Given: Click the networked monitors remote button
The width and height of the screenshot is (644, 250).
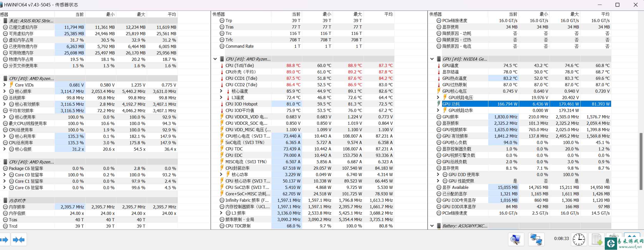Looking at the screenshot, I should pos(536,240).
